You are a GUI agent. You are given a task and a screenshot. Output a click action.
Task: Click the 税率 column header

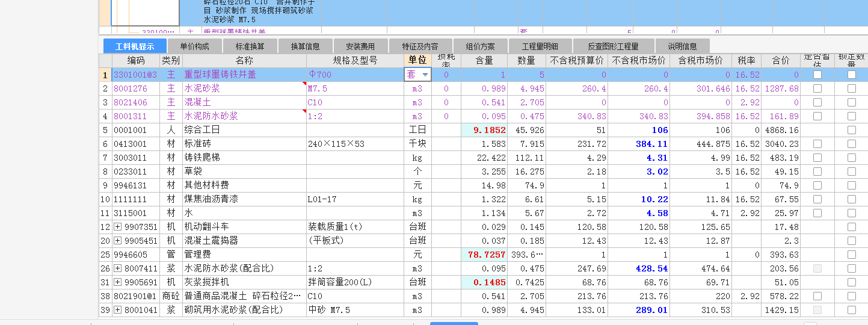(x=746, y=61)
